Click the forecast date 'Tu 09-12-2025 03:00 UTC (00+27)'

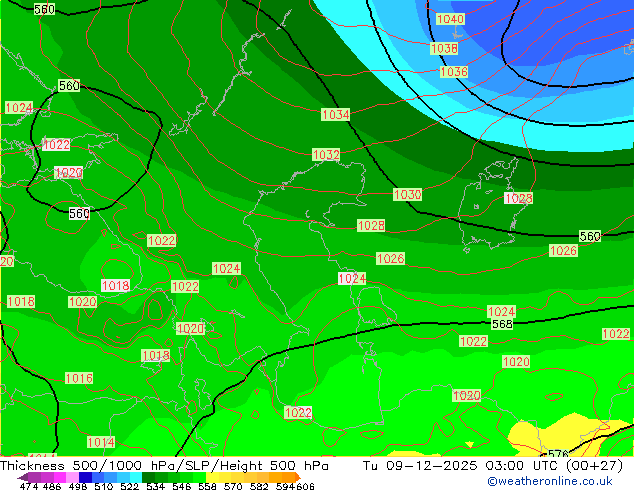coord(493,465)
